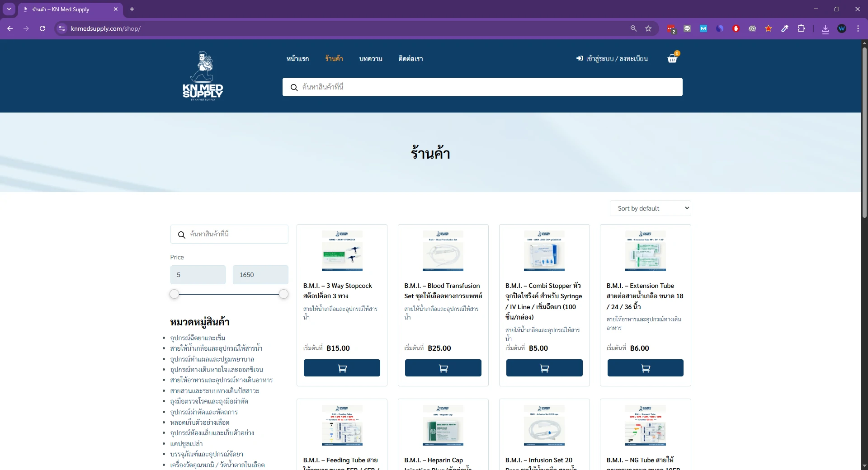Screen dimensions: 868x470
Task: Click the maximum price slider handle
Action: [283, 294]
